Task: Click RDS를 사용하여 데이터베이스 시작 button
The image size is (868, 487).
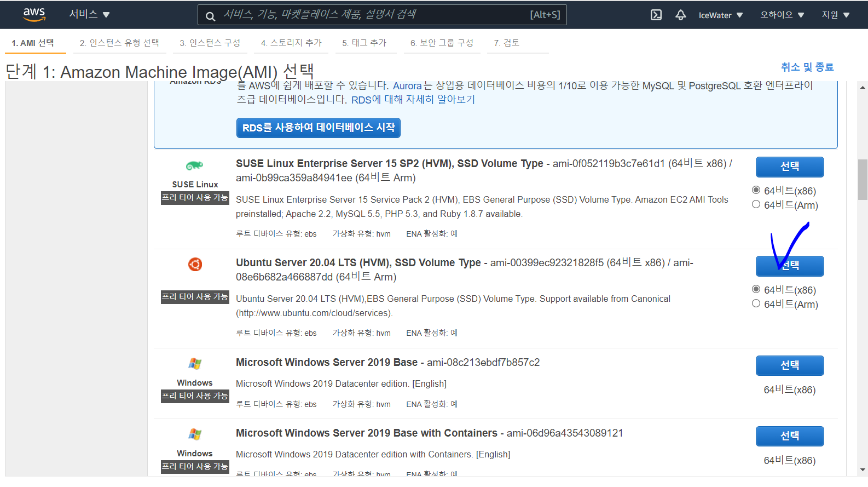Action: 319,128
